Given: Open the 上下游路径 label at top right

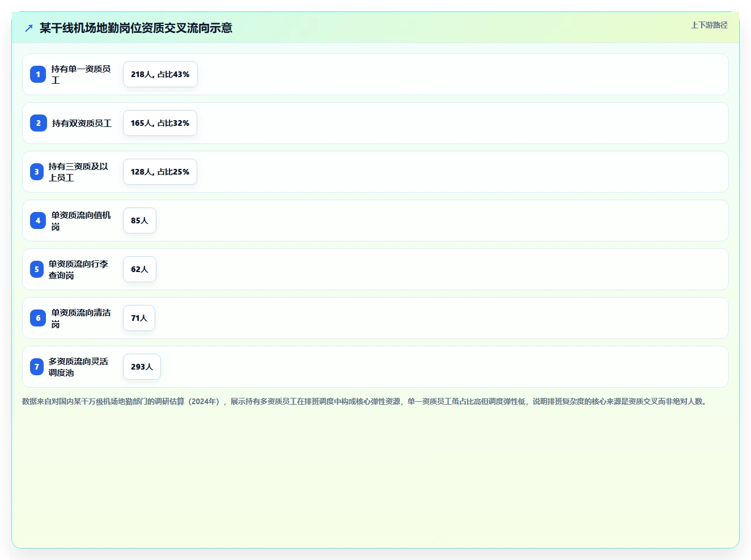Looking at the screenshot, I should coord(709,25).
